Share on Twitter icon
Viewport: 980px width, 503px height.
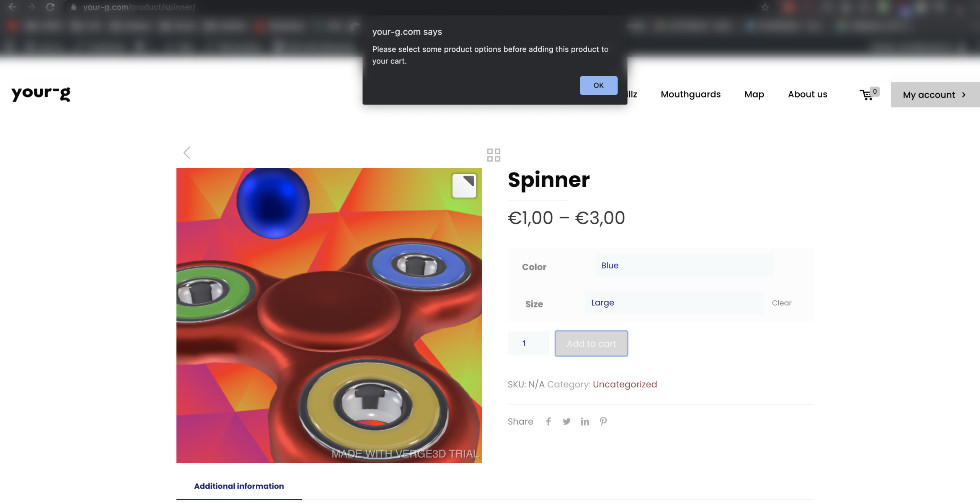tap(567, 422)
